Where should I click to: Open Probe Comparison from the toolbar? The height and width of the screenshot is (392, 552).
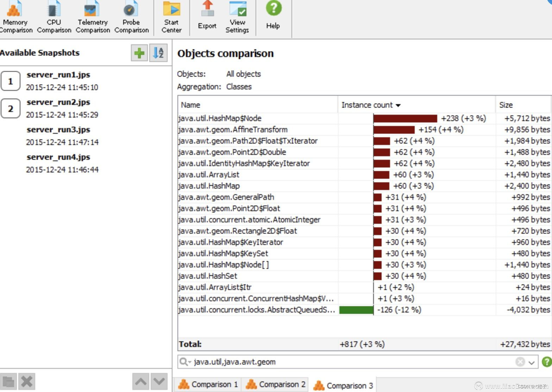[x=131, y=17]
